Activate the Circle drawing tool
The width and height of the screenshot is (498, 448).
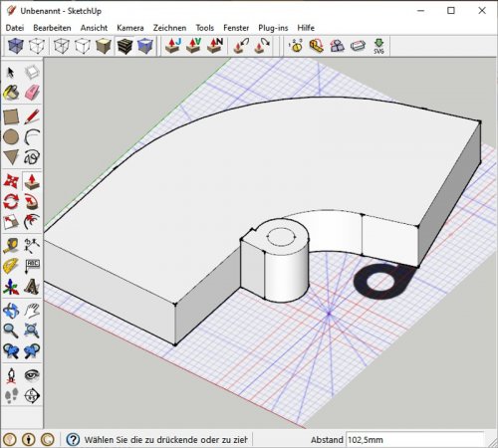11,136
